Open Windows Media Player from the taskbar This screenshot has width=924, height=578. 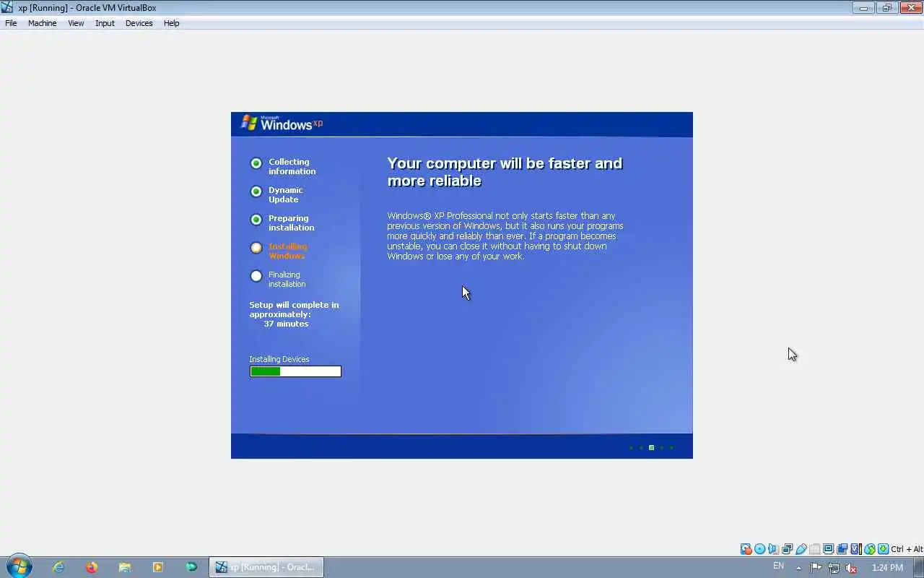pos(158,567)
